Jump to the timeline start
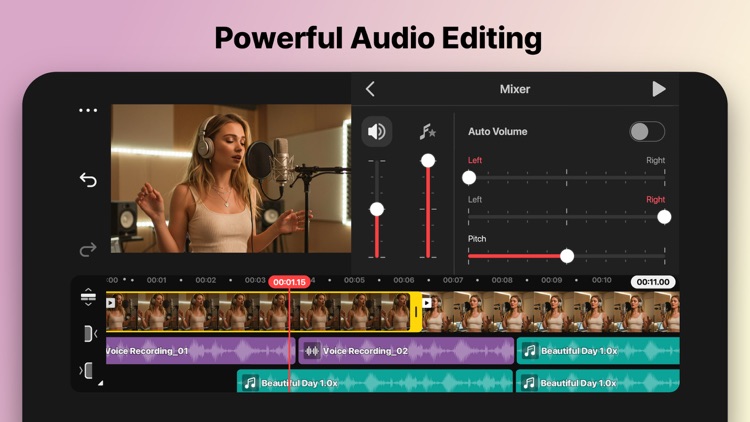 coord(86,370)
